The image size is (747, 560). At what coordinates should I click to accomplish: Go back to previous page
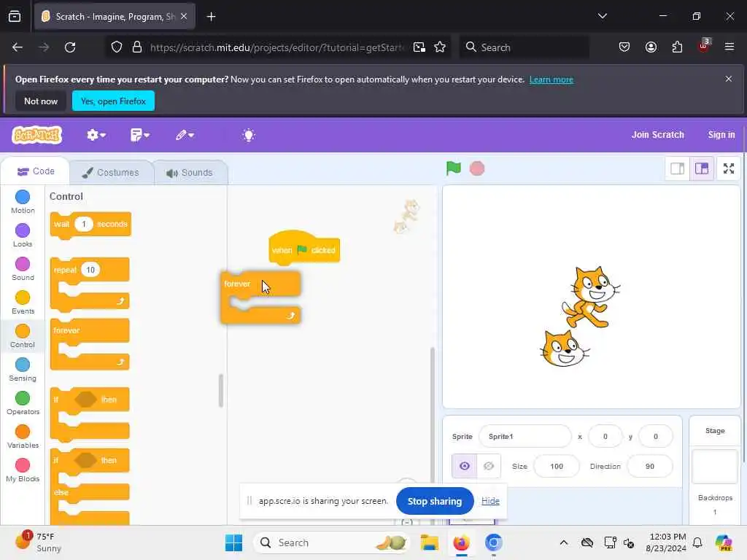[18, 47]
